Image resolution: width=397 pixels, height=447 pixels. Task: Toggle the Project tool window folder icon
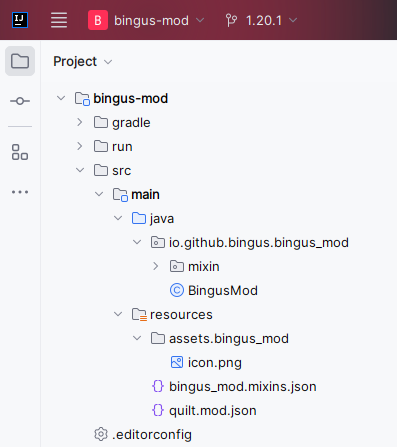point(20,61)
